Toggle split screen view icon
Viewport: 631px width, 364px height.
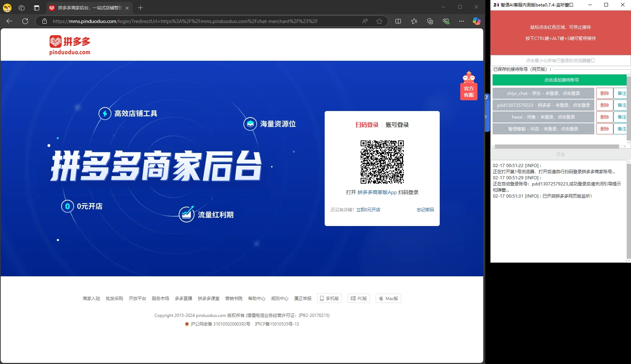click(398, 21)
